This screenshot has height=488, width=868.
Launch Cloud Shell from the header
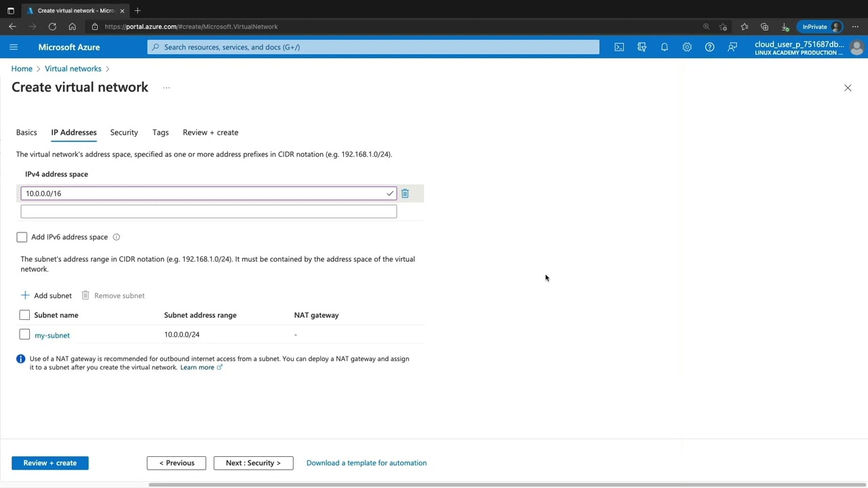point(619,47)
